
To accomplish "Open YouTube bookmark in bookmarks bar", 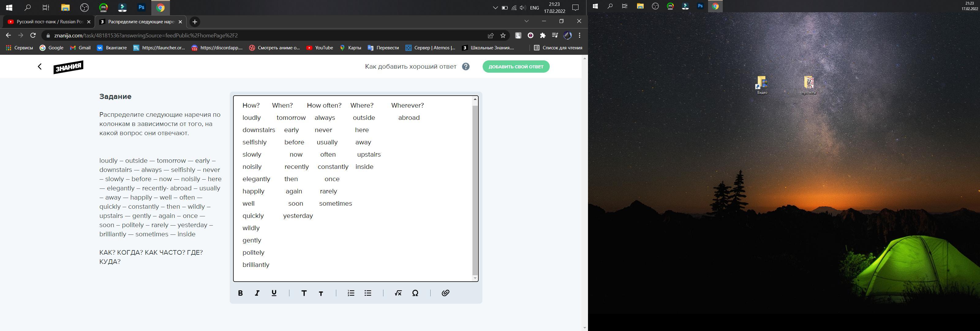I will click(x=319, y=48).
